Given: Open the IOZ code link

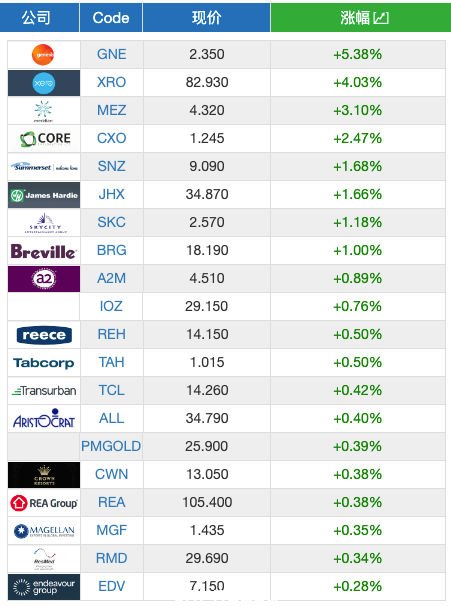Looking at the screenshot, I should [x=111, y=306].
